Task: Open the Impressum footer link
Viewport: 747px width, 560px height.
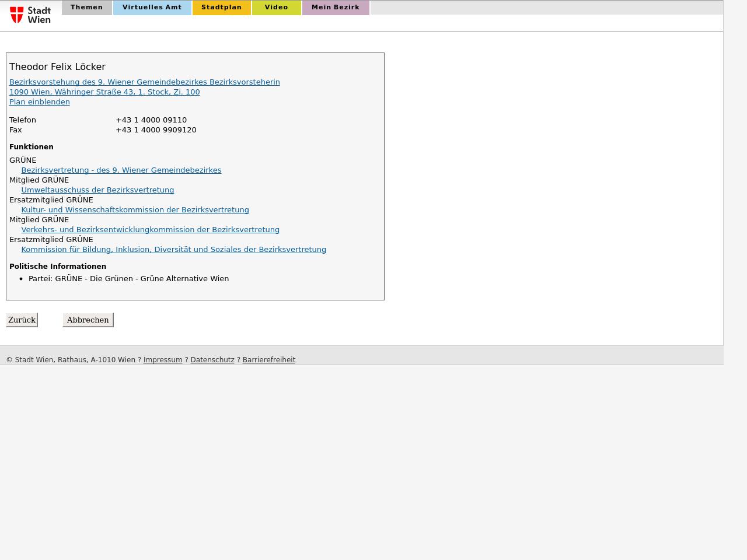Action: (x=163, y=360)
